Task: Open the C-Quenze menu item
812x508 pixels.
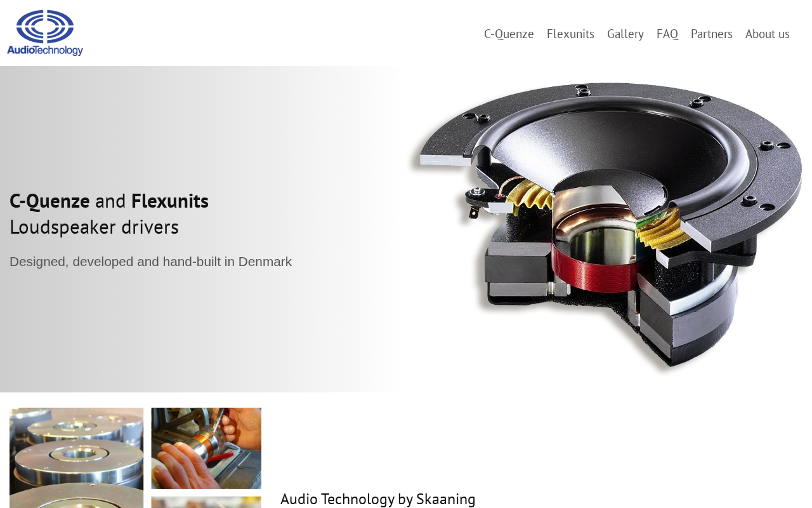Action: [x=509, y=34]
